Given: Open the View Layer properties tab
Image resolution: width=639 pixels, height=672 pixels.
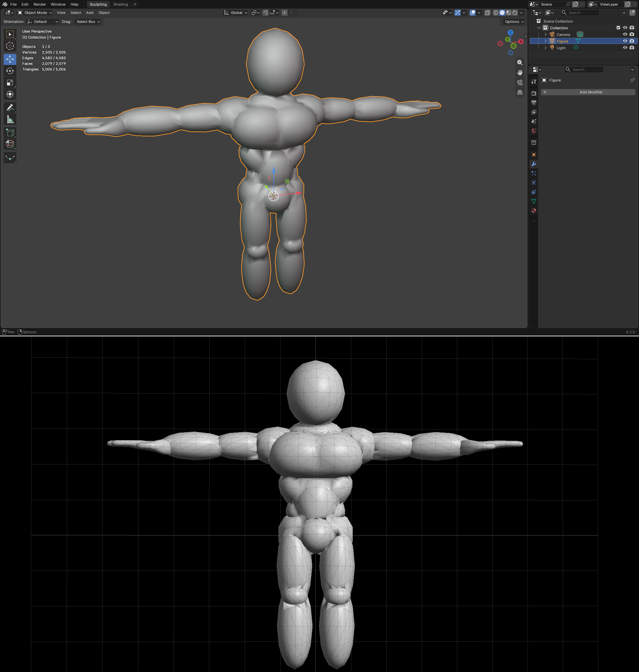Looking at the screenshot, I should [x=534, y=112].
